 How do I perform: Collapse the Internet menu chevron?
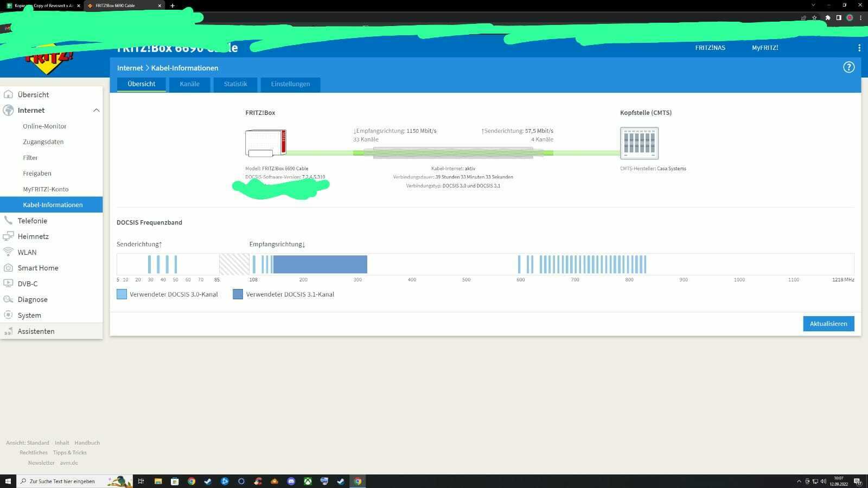click(96, 110)
